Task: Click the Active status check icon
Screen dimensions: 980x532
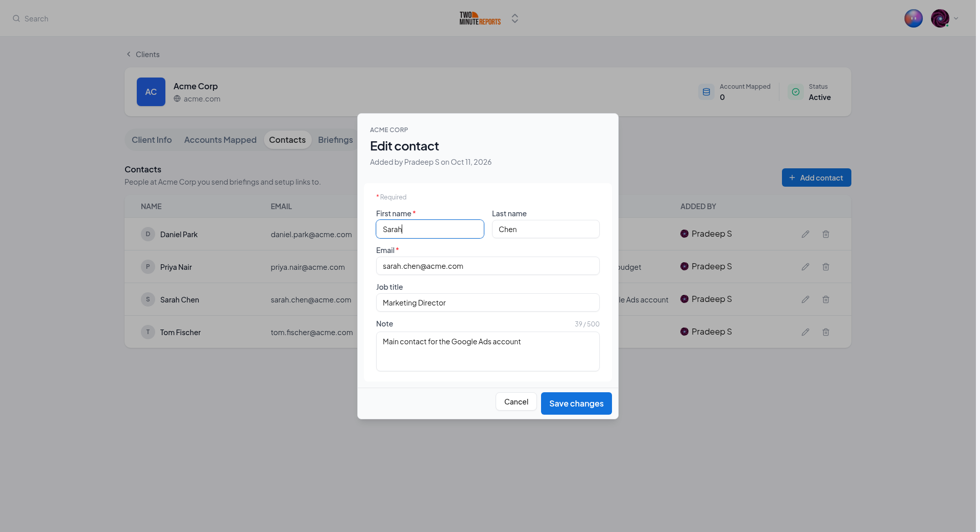Action: tap(796, 92)
